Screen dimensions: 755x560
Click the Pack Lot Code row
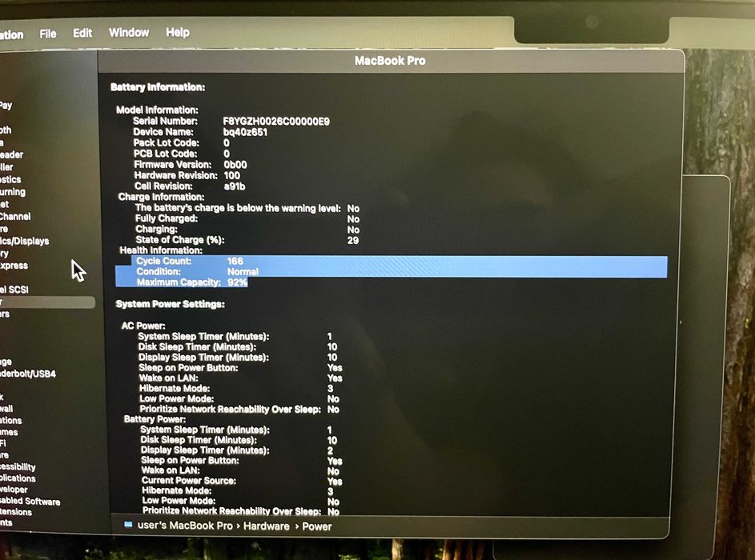(x=182, y=143)
